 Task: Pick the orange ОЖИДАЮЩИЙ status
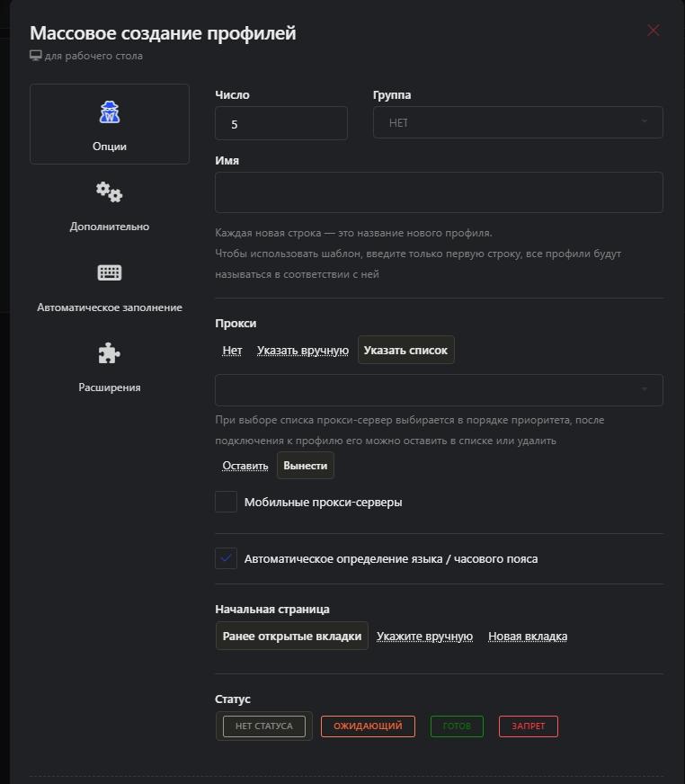(x=368, y=726)
